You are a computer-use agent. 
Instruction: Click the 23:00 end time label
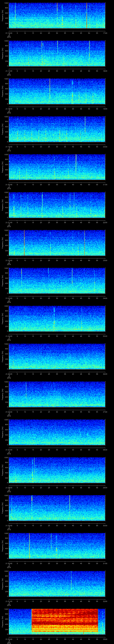[105, 260]
